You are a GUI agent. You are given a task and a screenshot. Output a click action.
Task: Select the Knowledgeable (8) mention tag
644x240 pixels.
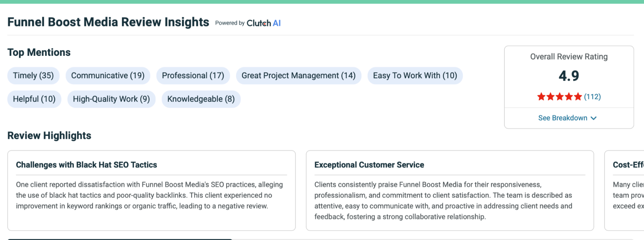(201, 99)
